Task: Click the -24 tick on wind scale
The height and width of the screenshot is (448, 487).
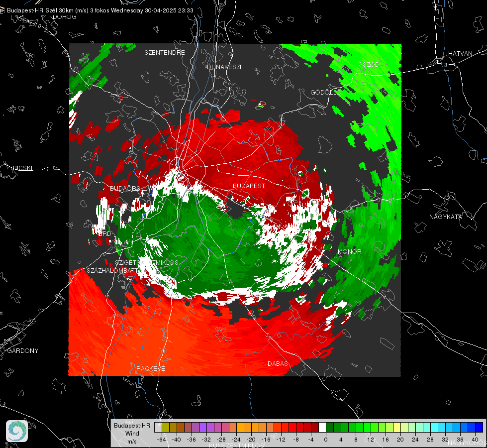Action: pos(236,440)
